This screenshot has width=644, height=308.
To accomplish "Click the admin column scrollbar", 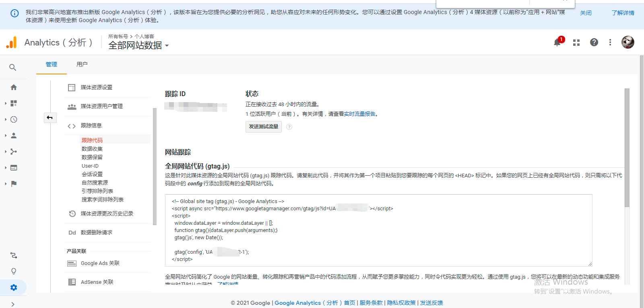I will click(155, 166).
